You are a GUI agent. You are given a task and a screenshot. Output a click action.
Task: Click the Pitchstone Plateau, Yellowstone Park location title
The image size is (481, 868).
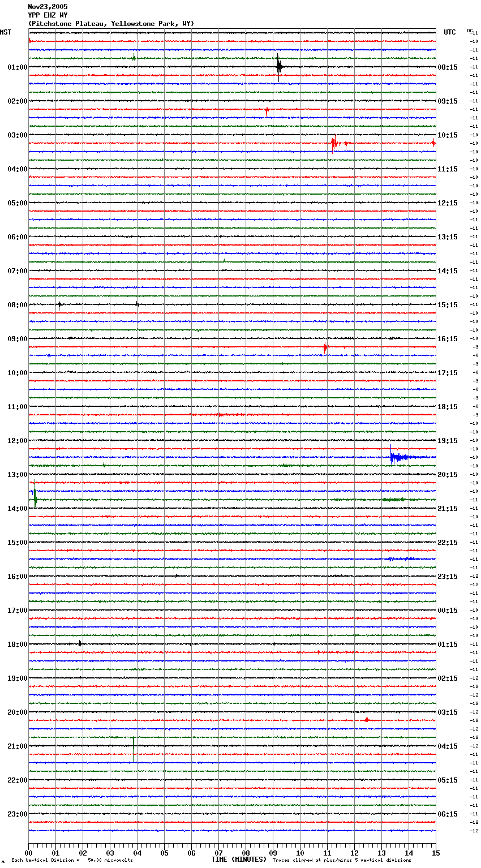pyautogui.click(x=111, y=24)
